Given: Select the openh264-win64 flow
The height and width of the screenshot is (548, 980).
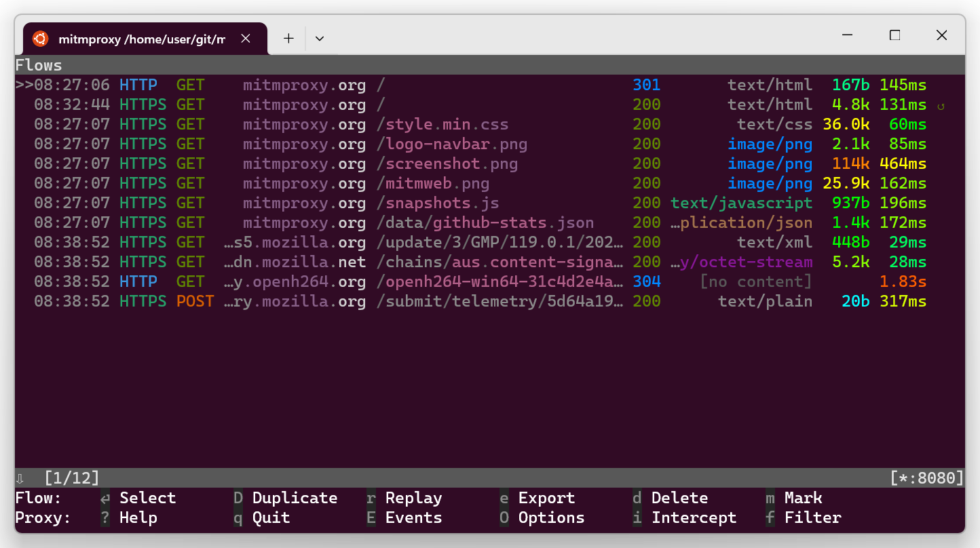Looking at the screenshot, I should coord(490,281).
